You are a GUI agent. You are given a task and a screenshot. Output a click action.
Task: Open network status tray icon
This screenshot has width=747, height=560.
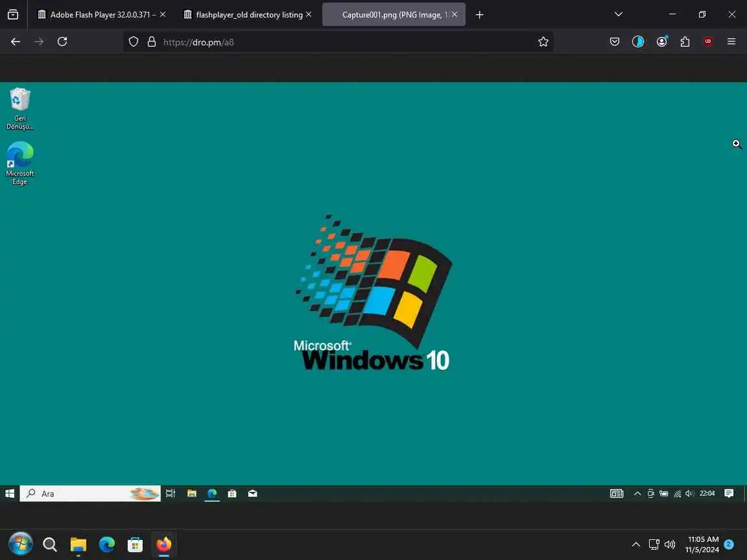654,544
